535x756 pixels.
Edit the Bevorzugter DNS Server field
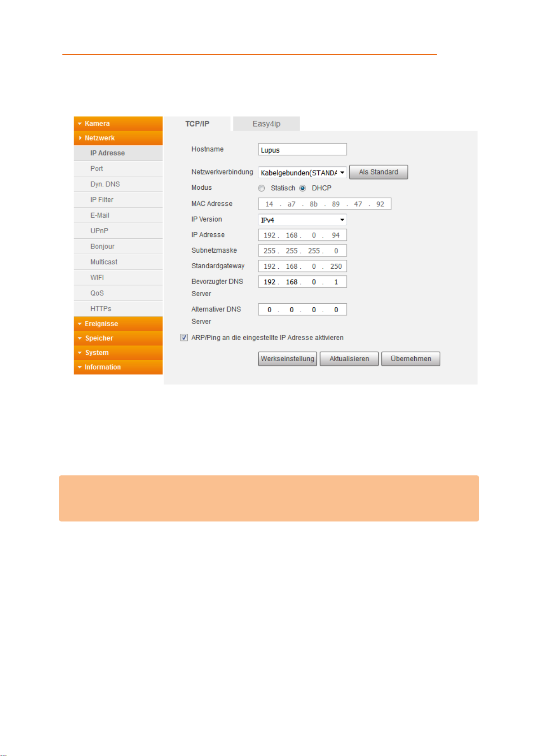pyautogui.click(x=303, y=282)
